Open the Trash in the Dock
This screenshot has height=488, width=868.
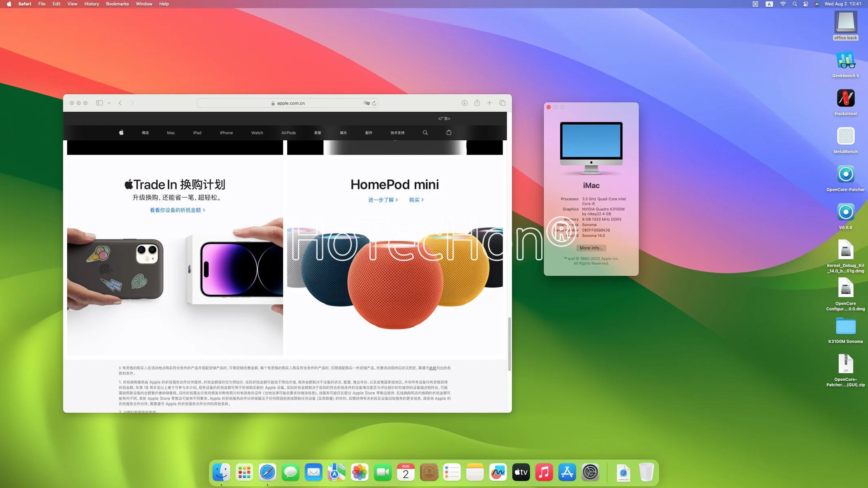pos(646,472)
